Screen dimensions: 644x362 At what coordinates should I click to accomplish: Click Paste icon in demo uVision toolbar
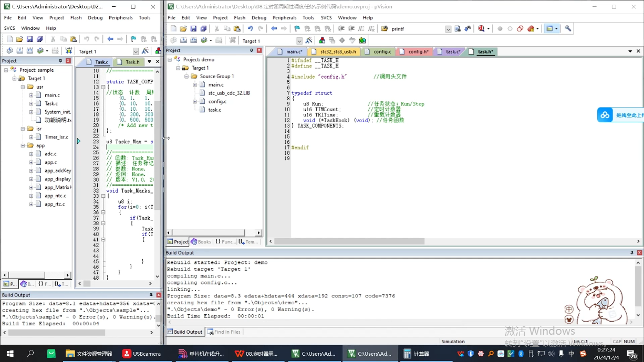pos(237,29)
